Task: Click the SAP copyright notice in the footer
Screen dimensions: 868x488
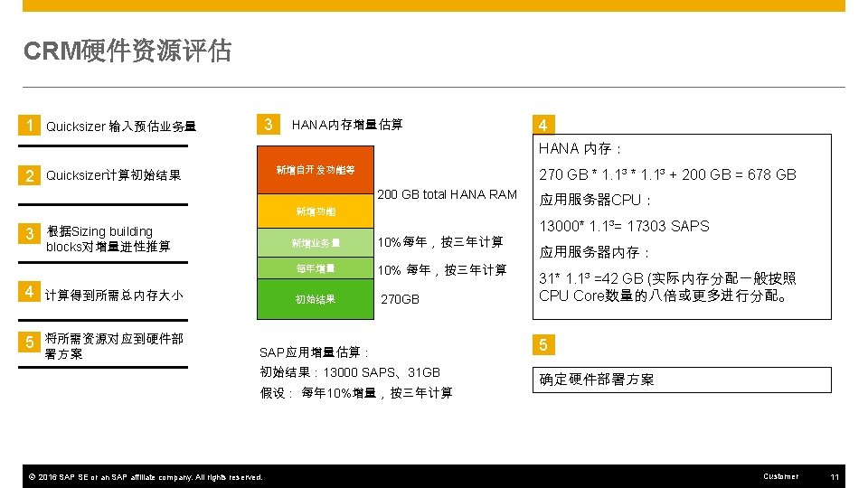Action: (146, 477)
